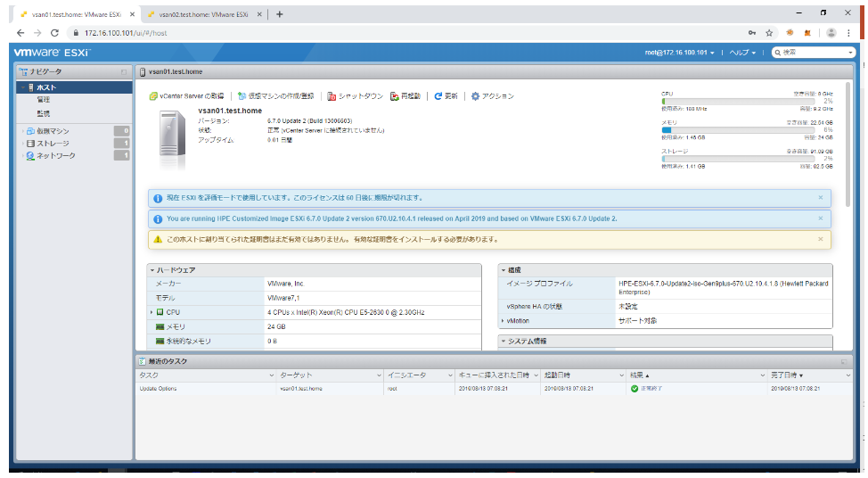Image resolution: width=868 pixels, height=478 pixels.
Task: Dismiss the HPE Customized Image notice
Action: pos(821,218)
